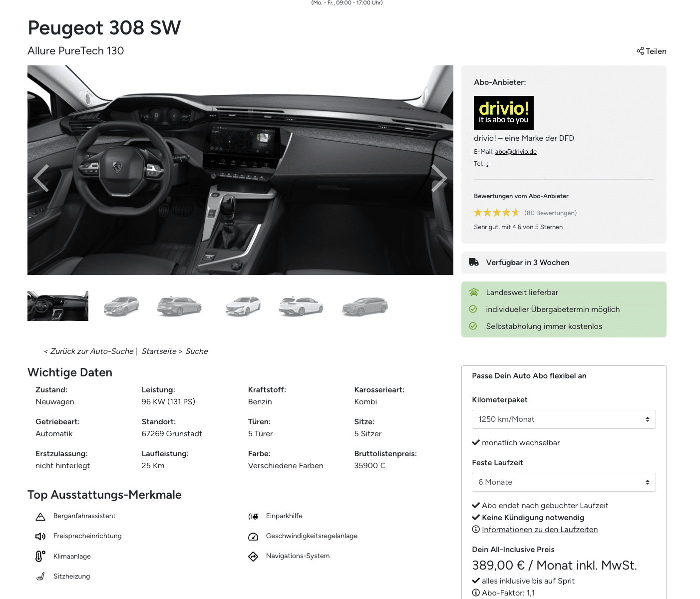Click the Kombi body type value
The width and height of the screenshot is (700, 599).
point(365,402)
